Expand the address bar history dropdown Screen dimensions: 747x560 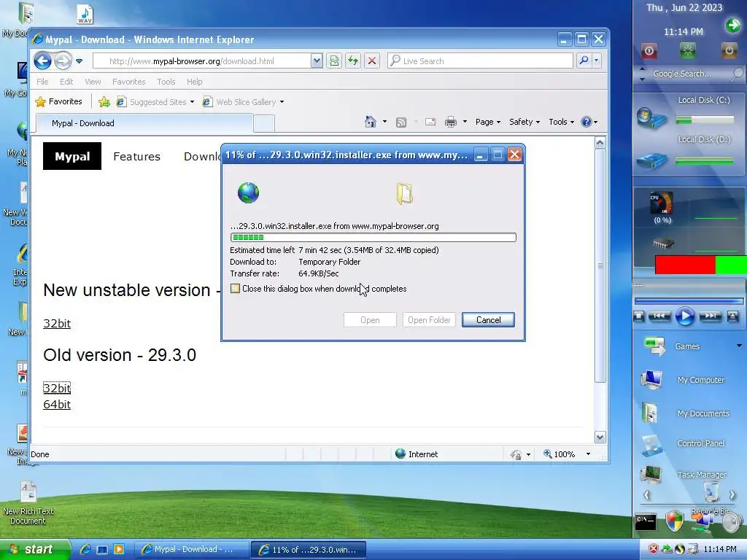pyautogui.click(x=317, y=61)
